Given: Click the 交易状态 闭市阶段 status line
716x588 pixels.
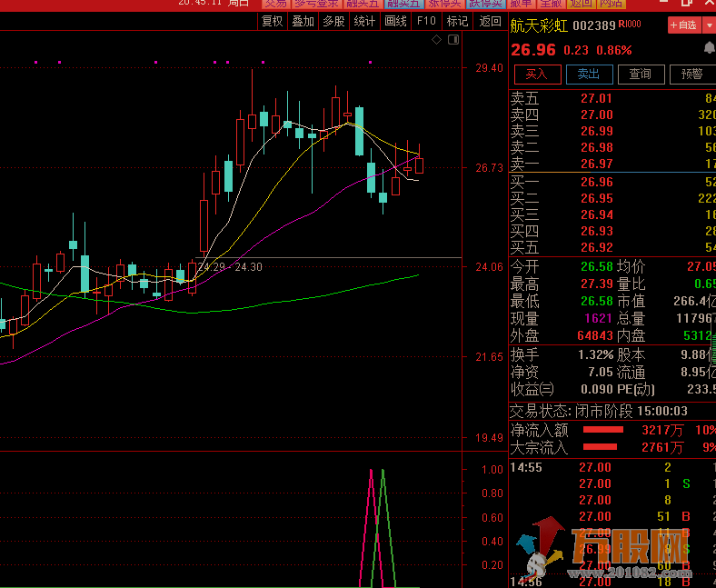Looking at the screenshot, I should point(598,411).
